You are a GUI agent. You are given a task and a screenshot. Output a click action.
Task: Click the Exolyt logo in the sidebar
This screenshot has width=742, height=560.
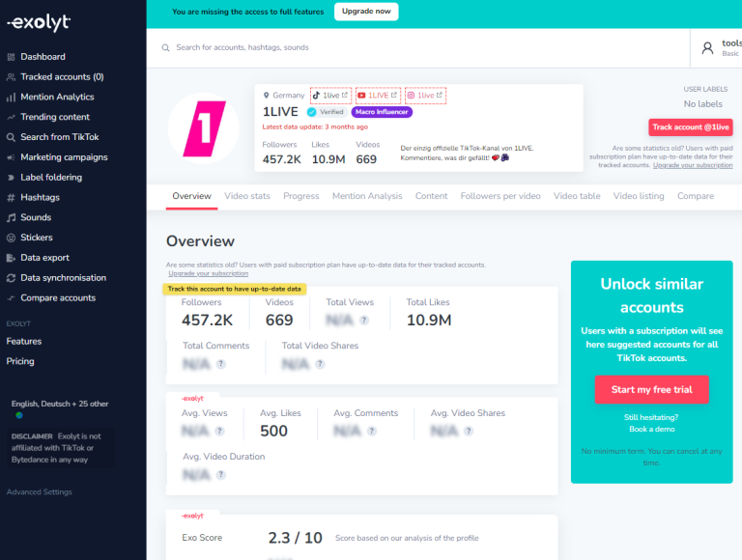[x=39, y=22]
